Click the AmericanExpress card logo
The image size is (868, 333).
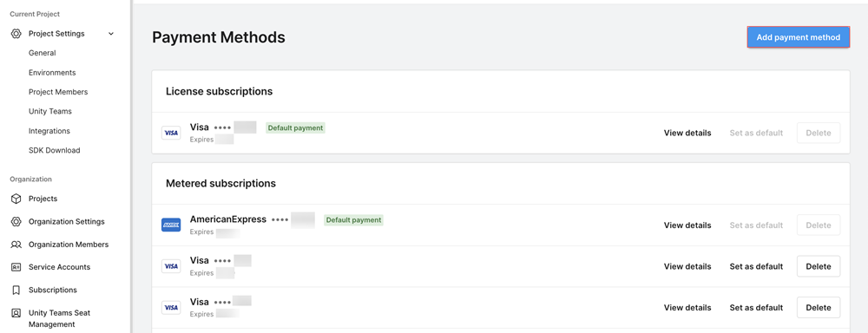[x=171, y=225]
